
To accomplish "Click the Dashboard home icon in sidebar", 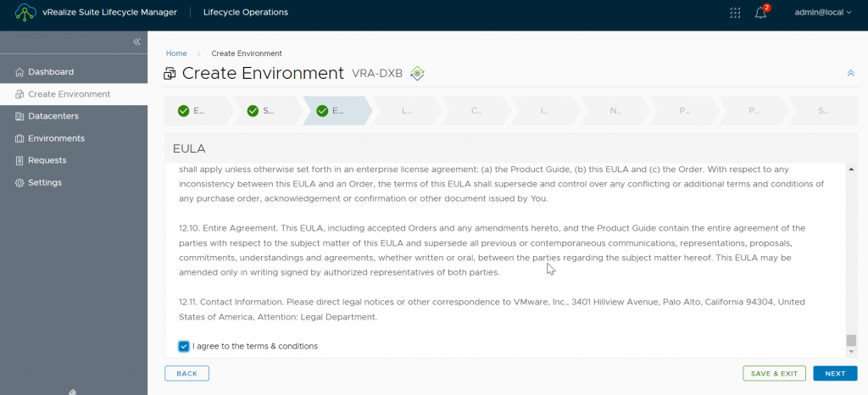I will tap(19, 72).
